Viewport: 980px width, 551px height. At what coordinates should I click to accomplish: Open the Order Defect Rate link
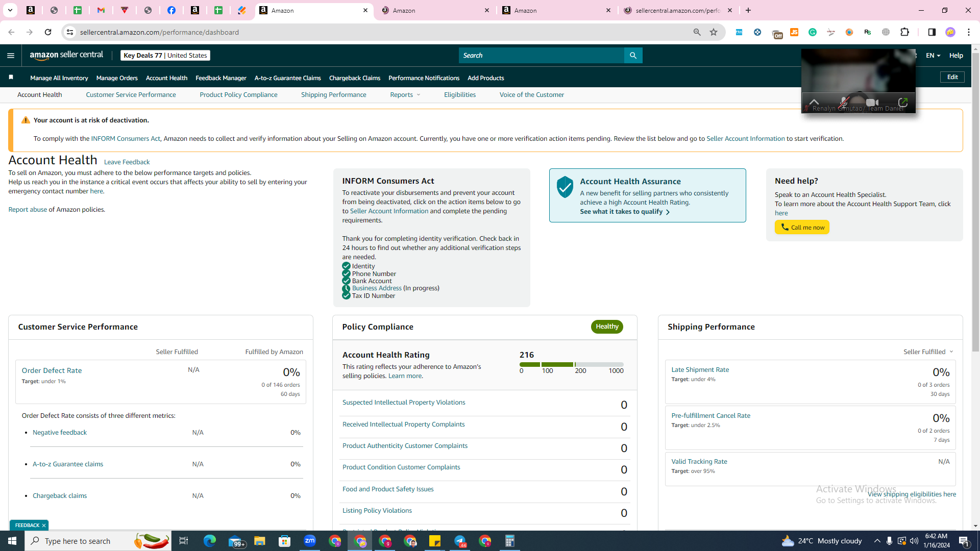52,371
